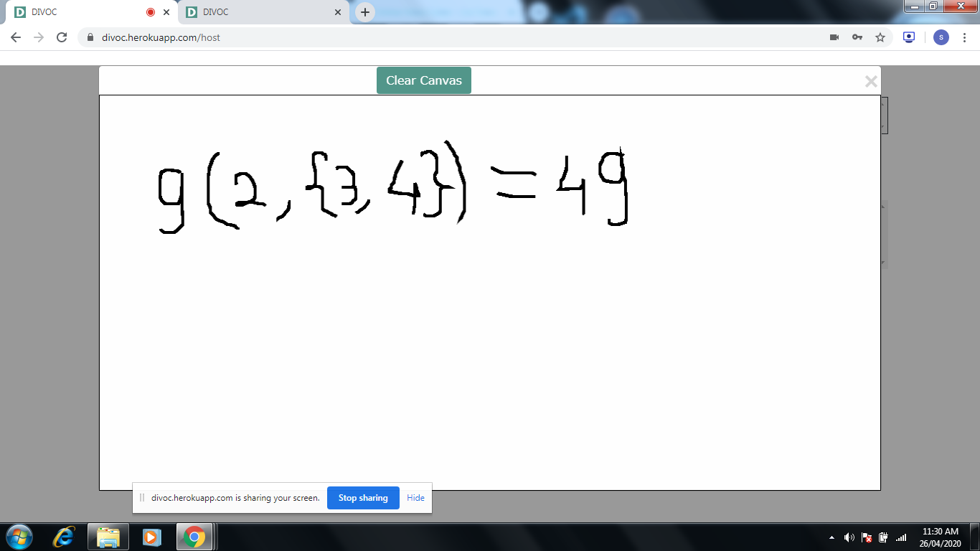Viewport: 980px width, 551px height.
Task: Click the Clear Canvas button
Action: 423,80
